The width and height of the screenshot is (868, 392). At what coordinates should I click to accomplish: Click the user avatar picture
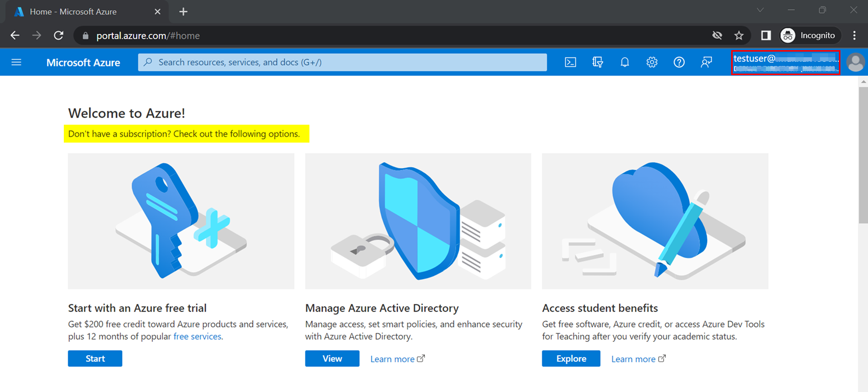(x=855, y=62)
